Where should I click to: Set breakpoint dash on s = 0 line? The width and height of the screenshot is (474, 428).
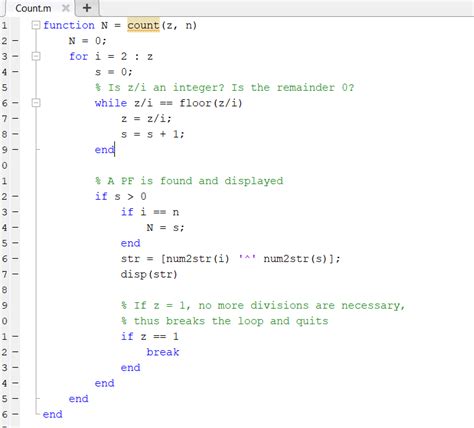[x=15, y=72]
